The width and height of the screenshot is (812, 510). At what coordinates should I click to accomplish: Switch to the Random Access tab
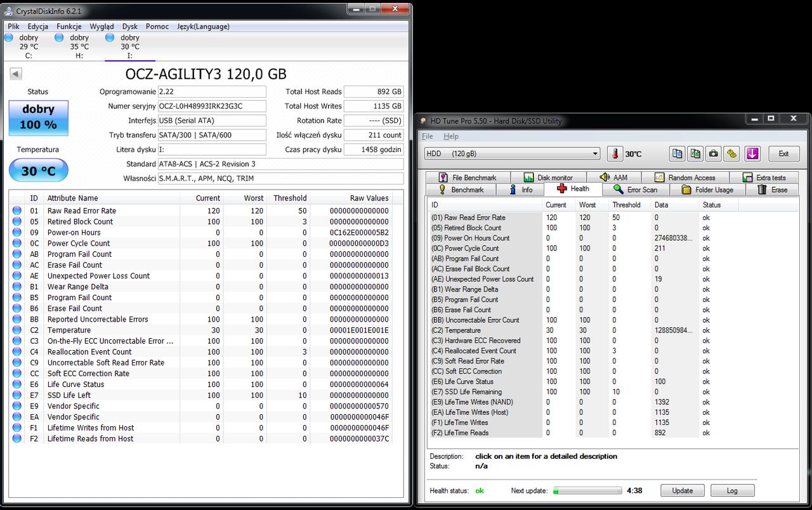(x=685, y=178)
